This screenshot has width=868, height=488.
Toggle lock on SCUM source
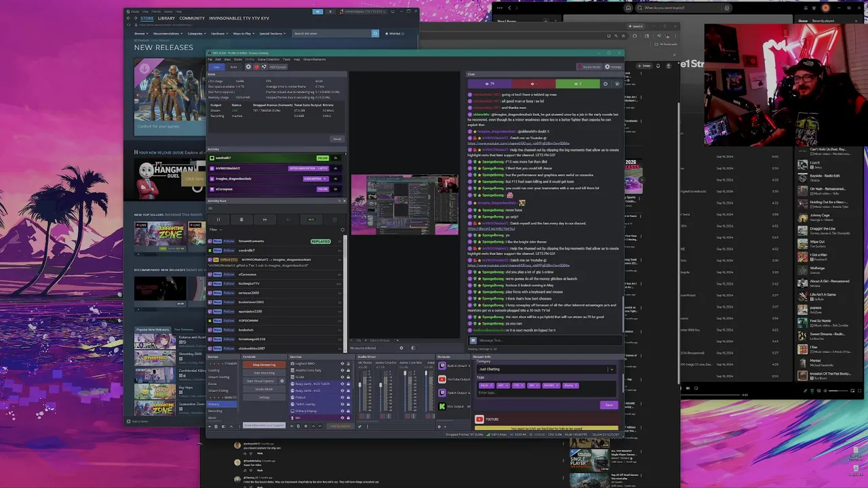(349, 377)
